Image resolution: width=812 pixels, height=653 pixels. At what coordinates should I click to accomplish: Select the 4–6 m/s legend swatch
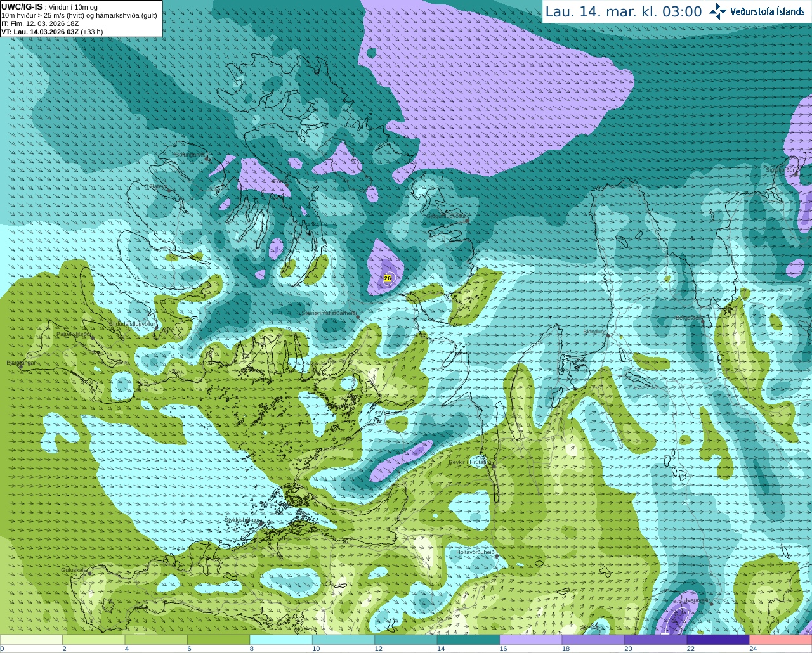click(x=156, y=640)
